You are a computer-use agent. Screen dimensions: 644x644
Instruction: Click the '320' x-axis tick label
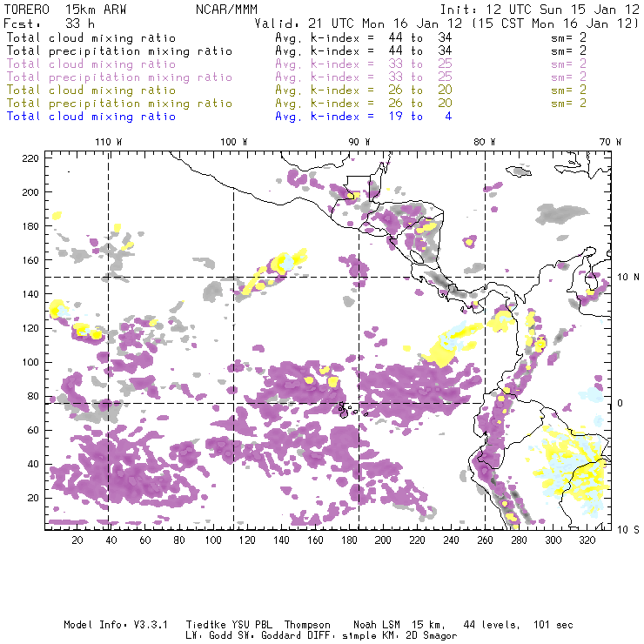[587, 540]
